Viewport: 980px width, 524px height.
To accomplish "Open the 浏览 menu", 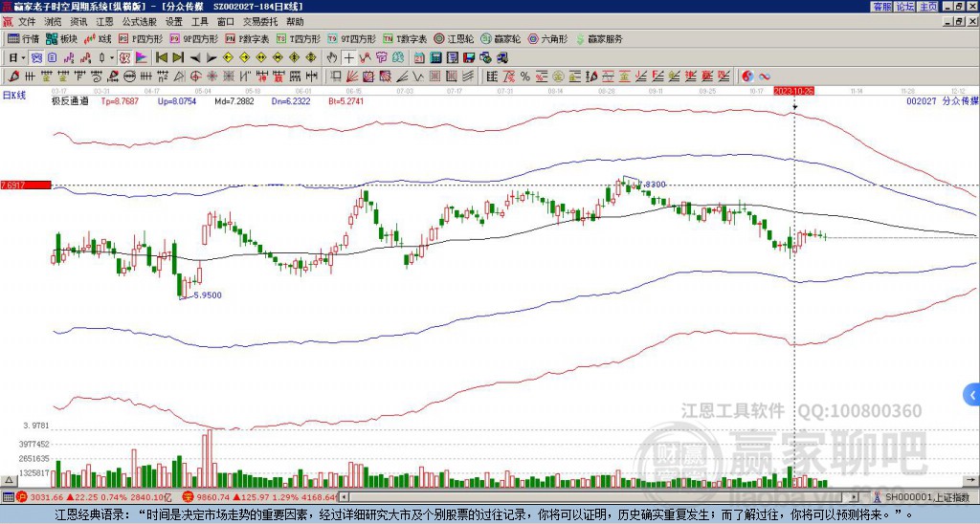I will (54, 22).
